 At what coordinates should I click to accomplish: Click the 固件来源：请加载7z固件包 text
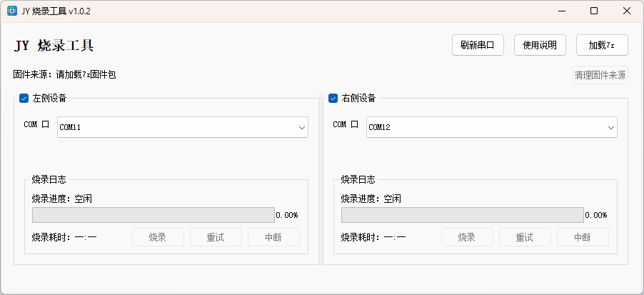pos(64,75)
